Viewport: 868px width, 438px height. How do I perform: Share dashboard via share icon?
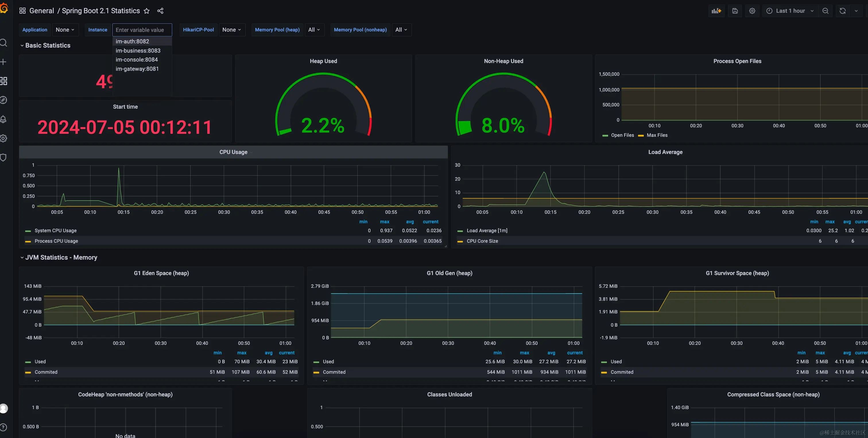(160, 11)
